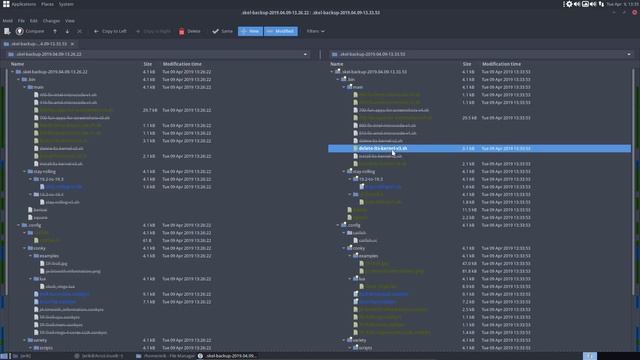Click the Compare toolbar icon

point(20,31)
